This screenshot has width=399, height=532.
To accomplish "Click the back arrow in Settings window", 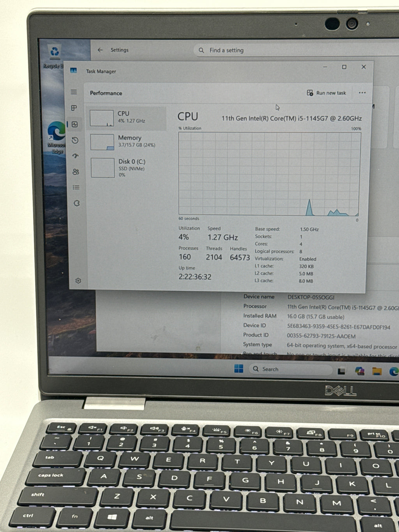I will [100, 50].
